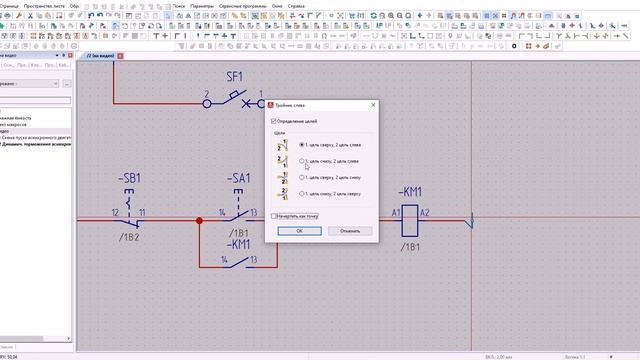Click the -KM1 coil symbol A1/A2

point(409,220)
